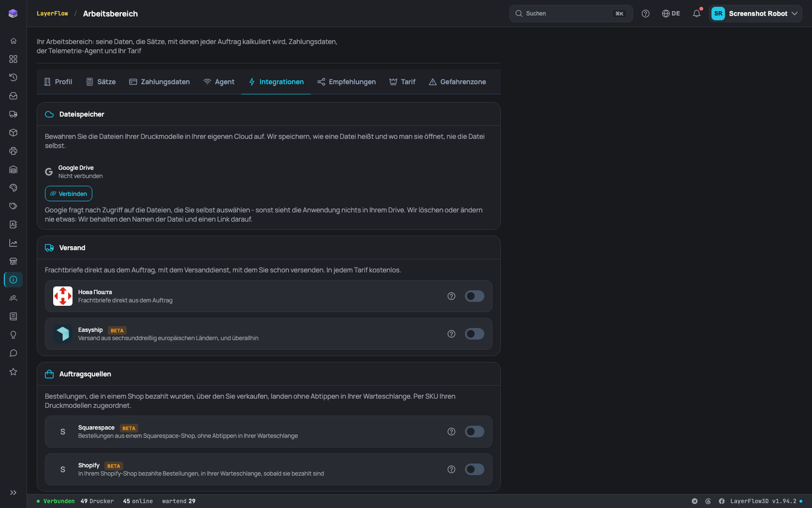Click the LayerFlow breadcrumb link

point(52,14)
